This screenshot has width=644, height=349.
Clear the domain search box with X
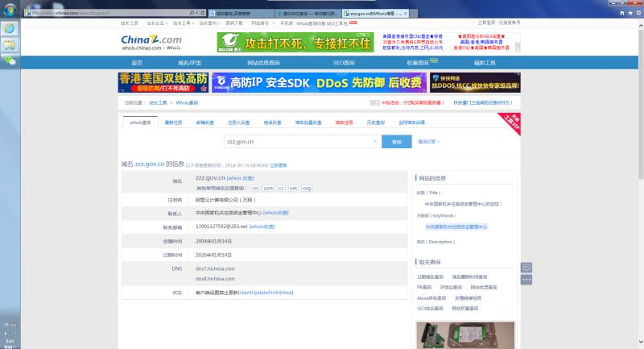coord(375,141)
